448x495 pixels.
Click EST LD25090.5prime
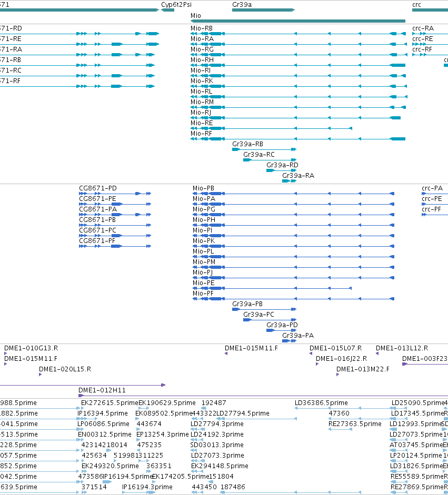(x=418, y=403)
